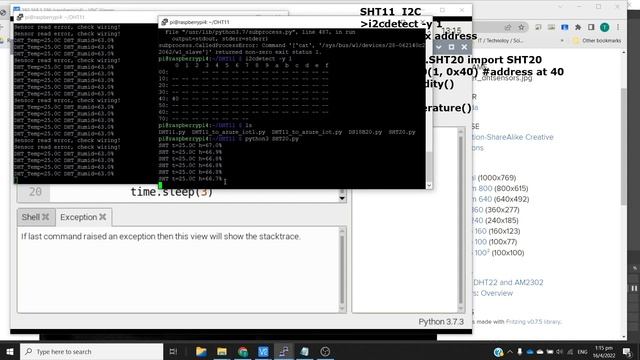Image resolution: width=640 pixels, height=360 pixels.
Task: Switch to the Exception tab
Action: [78, 217]
